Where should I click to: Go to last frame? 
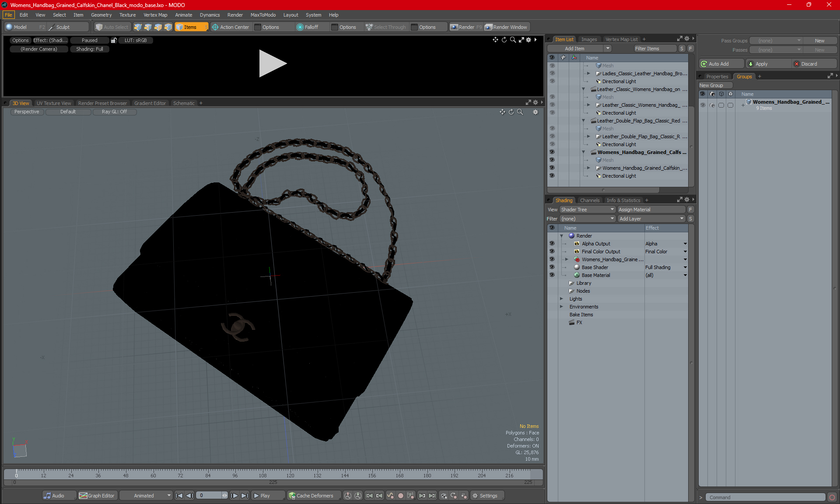(245, 496)
